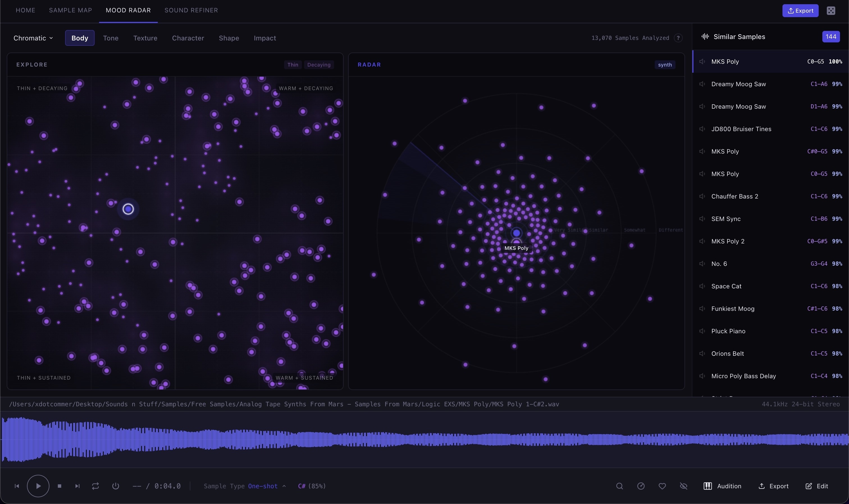Toggle the power button in the transport controls
This screenshot has height=504, width=849.
click(x=115, y=486)
